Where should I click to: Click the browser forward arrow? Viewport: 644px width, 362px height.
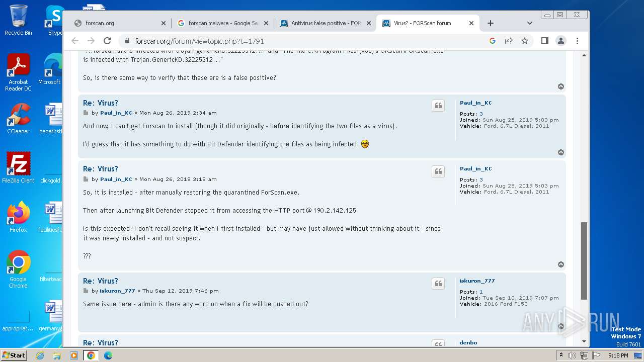(91, 41)
